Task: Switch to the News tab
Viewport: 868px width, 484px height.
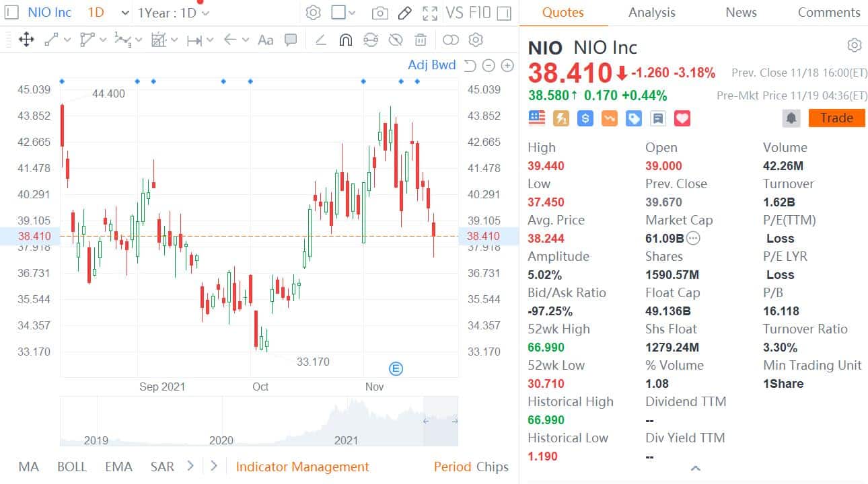Action: (x=740, y=12)
